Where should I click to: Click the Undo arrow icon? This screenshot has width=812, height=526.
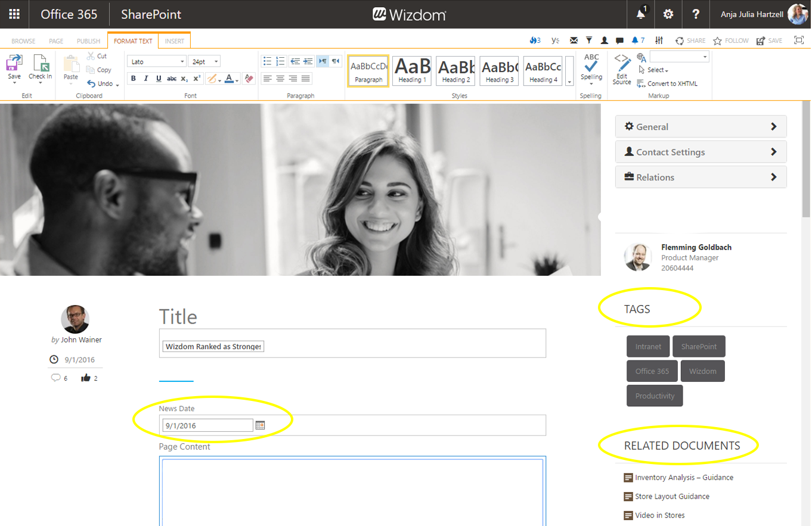coord(91,84)
